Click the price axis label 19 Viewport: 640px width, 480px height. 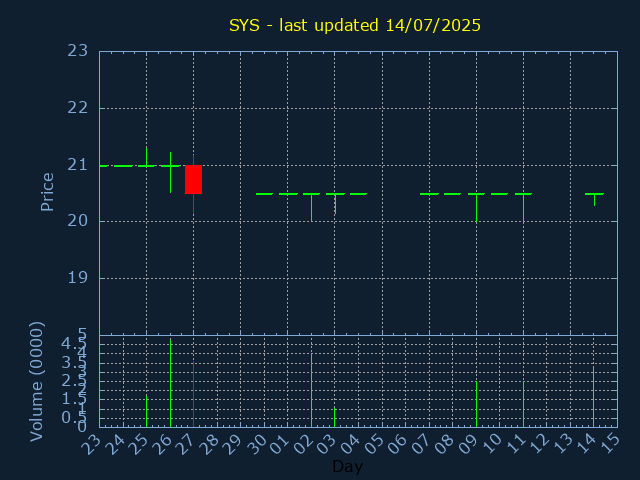78,278
